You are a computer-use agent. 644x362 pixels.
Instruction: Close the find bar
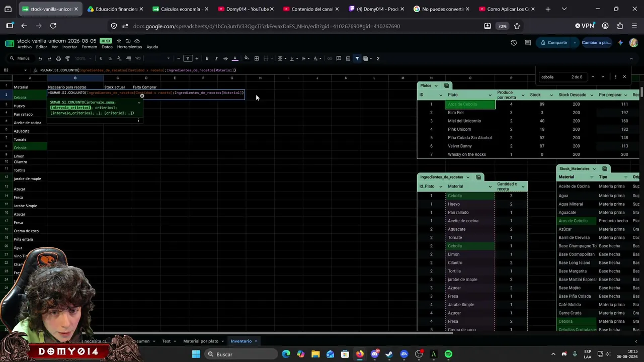(624, 77)
